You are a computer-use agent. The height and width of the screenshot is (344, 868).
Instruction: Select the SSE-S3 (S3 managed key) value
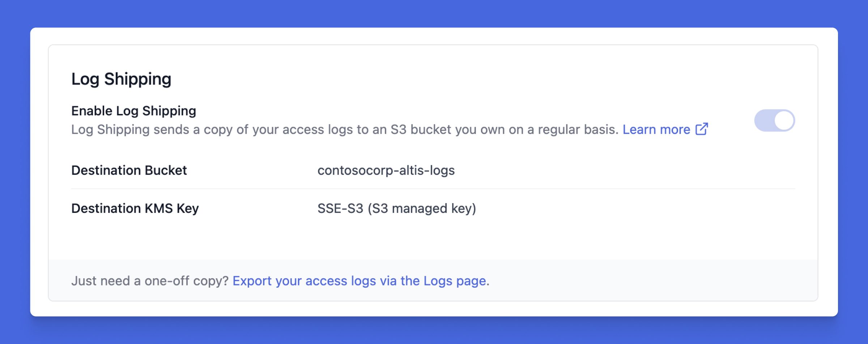[x=396, y=208]
